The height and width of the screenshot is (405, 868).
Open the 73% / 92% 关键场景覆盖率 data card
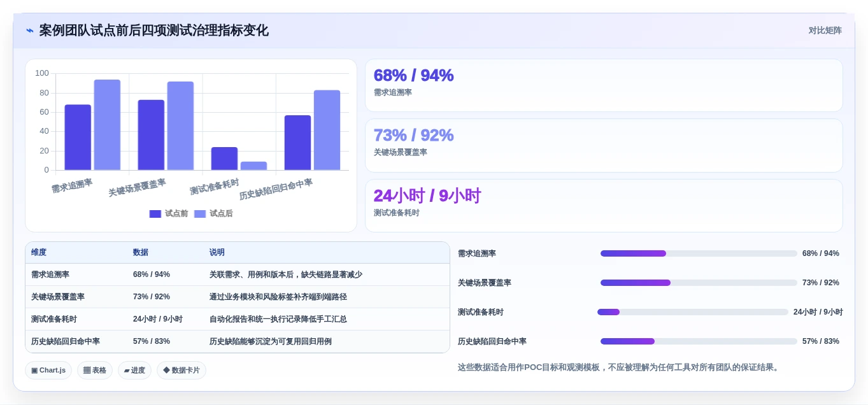(x=604, y=145)
